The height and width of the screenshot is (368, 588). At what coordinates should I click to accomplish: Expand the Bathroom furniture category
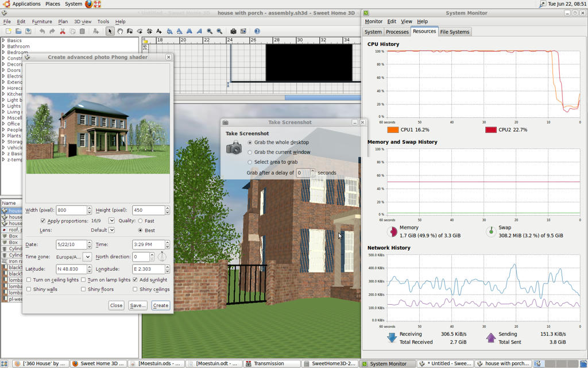(3, 46)
